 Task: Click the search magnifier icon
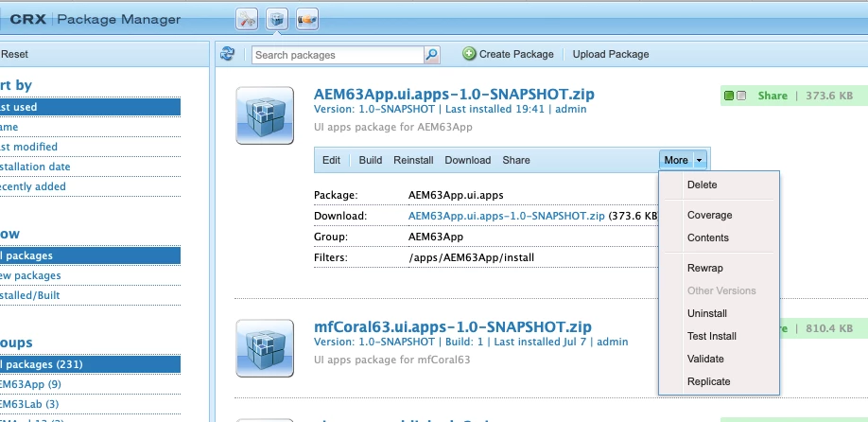[x=432, y=54]
